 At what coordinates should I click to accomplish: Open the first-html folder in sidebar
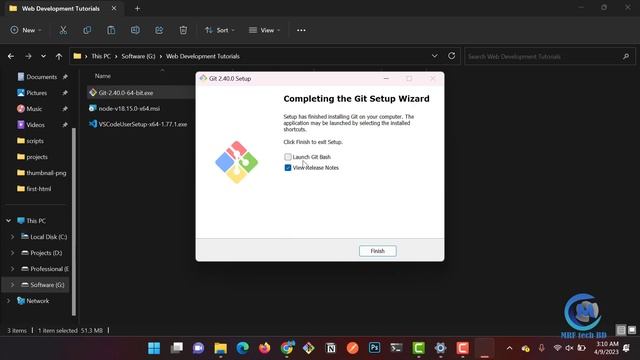click(39, 189)
